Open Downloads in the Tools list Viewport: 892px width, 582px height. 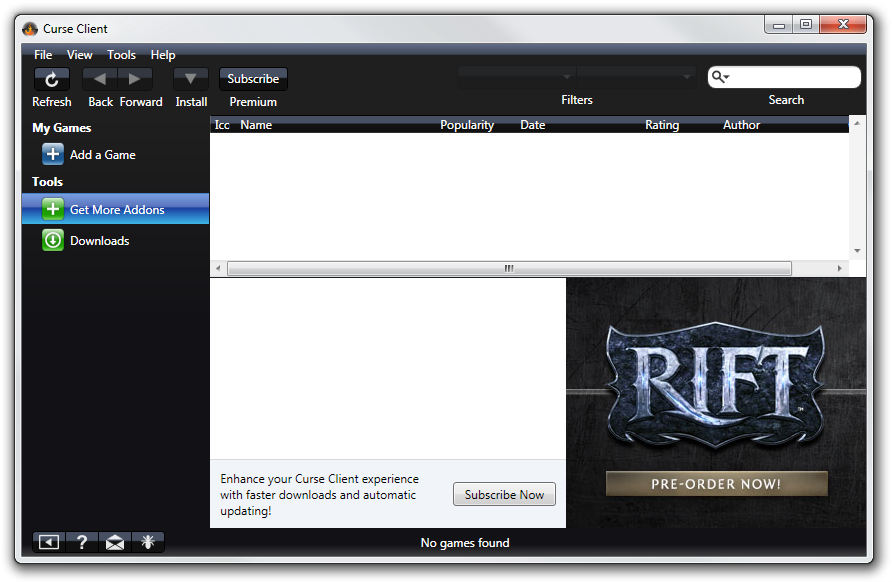click(99, 241)
